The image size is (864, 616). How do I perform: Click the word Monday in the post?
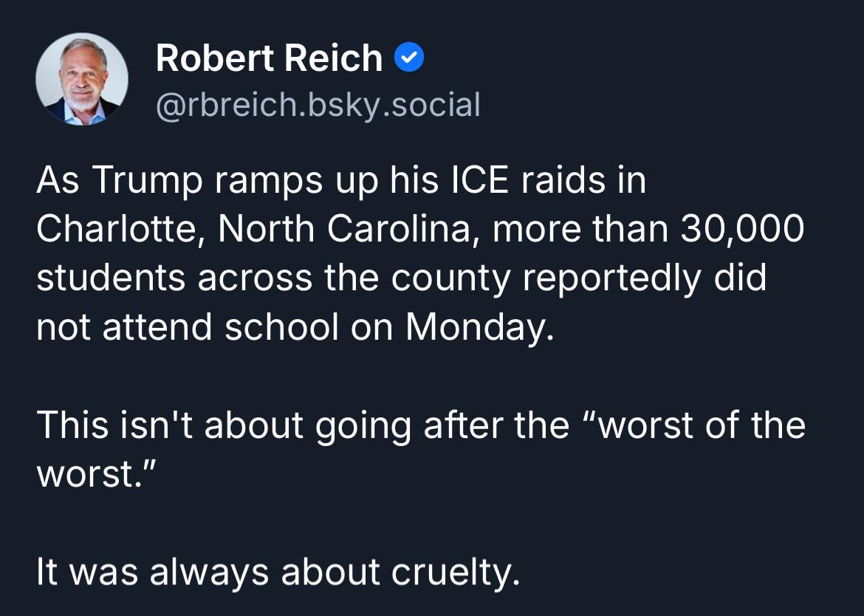pos(479,327)
